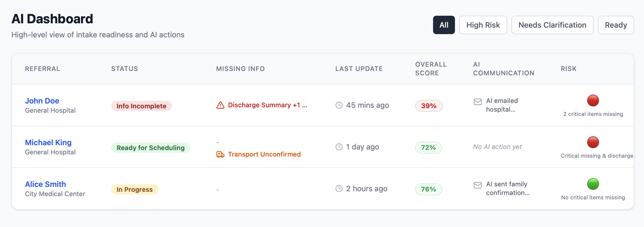Click the ambulance icon beside Transport Unconfirmed
This screenshot has width=644, height=227.
(x=220, y=154)
